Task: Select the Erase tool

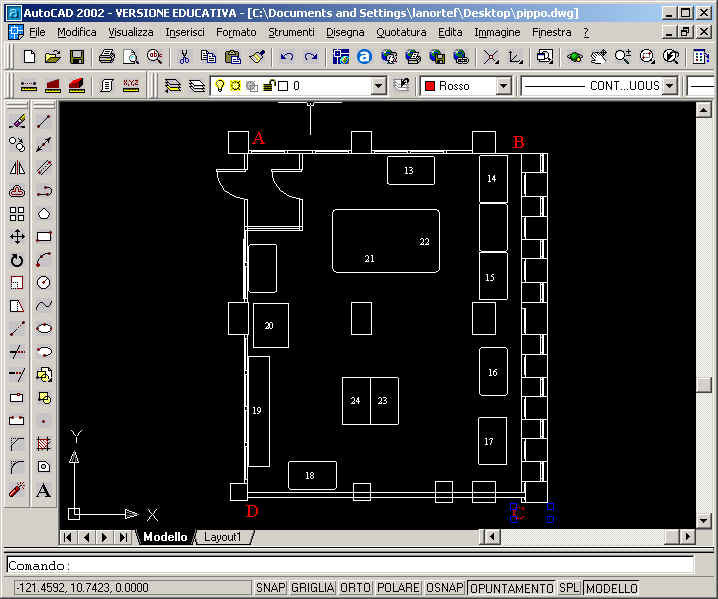Action: pos(17,122)
